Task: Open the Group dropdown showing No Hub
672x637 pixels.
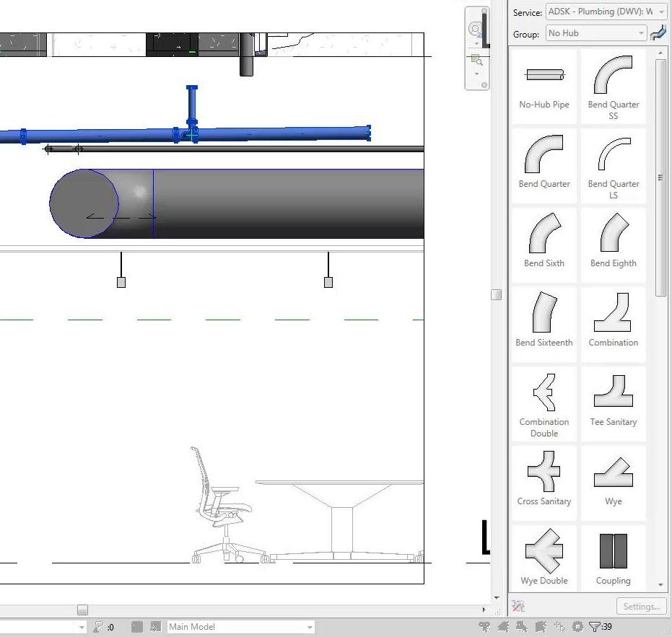Action: tap(595, 33)
